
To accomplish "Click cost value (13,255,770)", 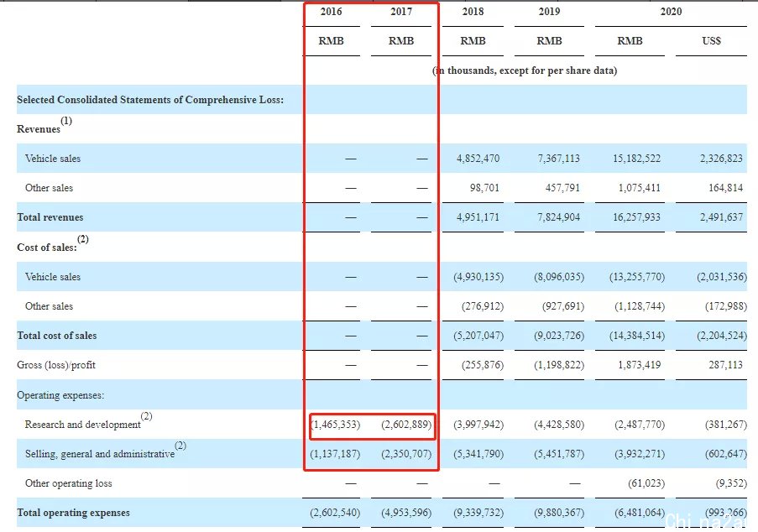I will 637,277.
